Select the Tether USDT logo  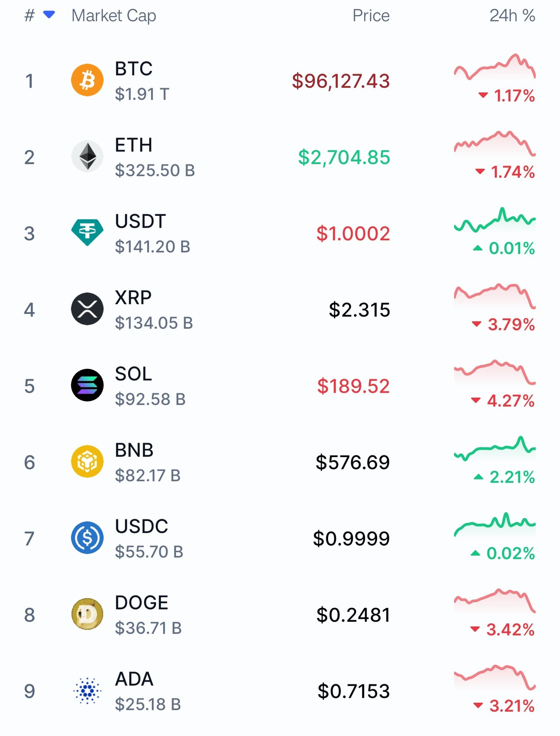point(87,232)
